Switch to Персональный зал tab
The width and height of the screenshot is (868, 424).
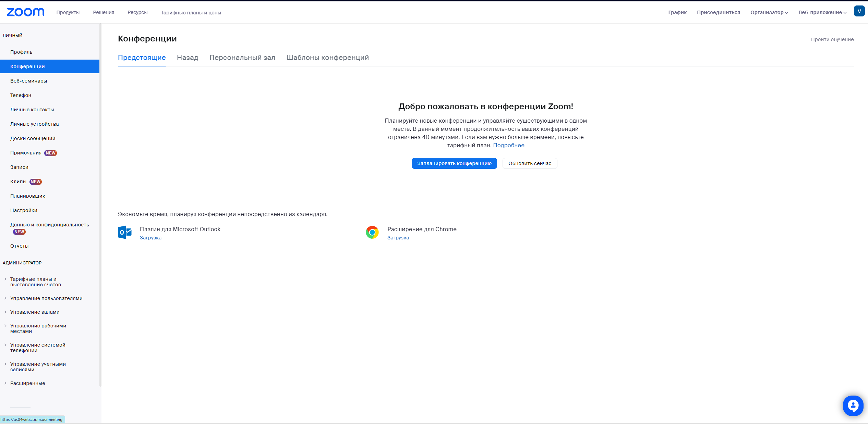pos(242,58)
